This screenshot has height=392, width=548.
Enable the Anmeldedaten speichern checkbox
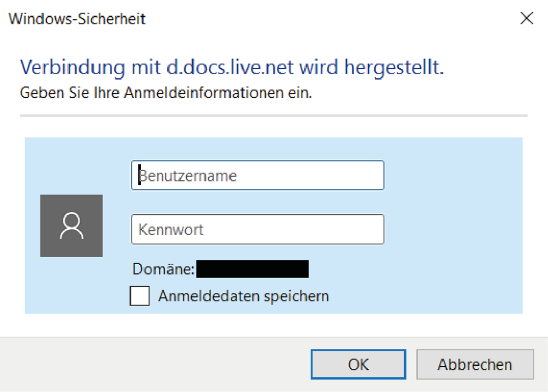[x=140, y=296]
